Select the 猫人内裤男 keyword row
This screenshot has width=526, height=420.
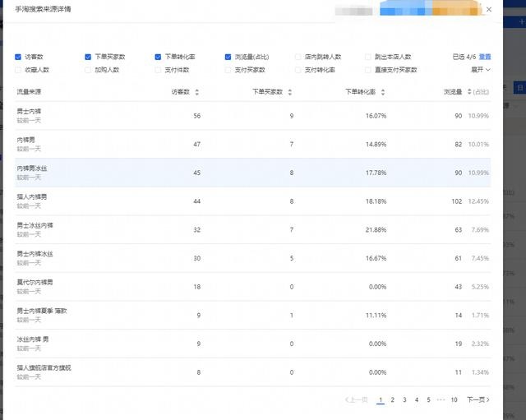coord(252,201)
